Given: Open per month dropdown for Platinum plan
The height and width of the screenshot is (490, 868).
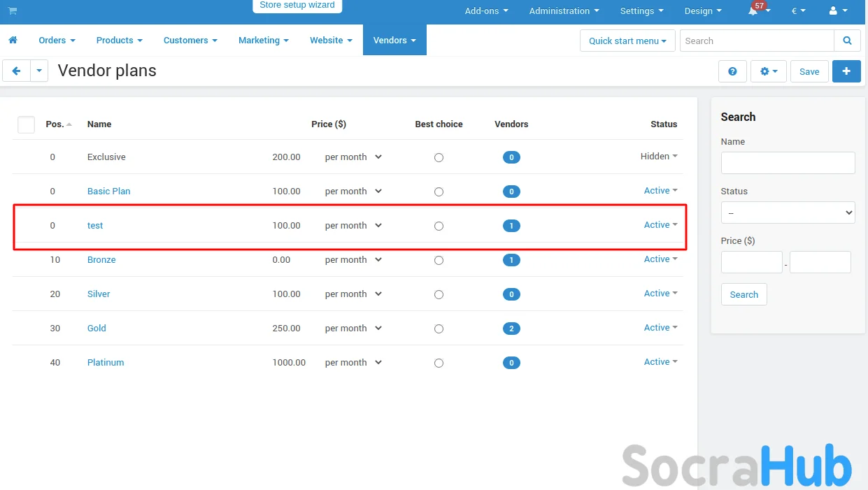Looking at the screenshot, I should [353, 363].
